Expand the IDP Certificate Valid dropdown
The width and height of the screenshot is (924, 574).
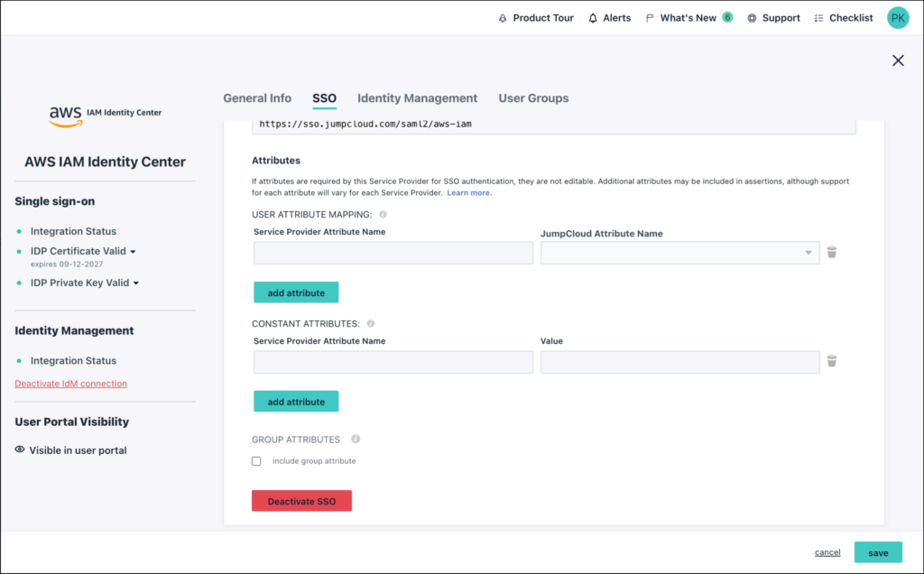pos(134,252)
